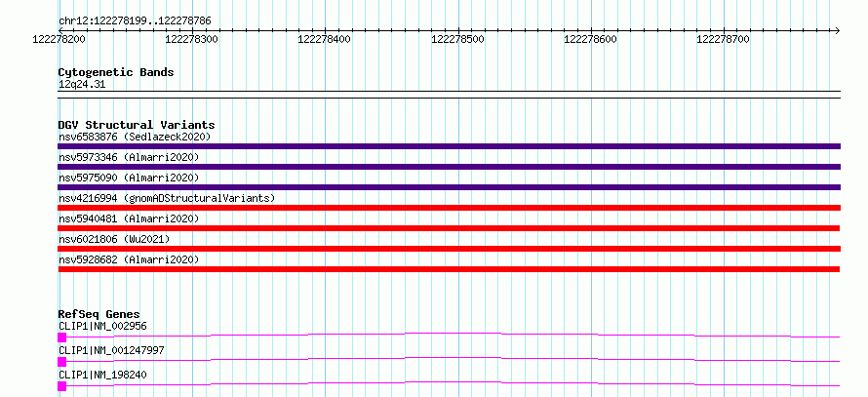Click the red bar for nsv4216994
Viewport: 868px width, 397px height.
point(449,208)
